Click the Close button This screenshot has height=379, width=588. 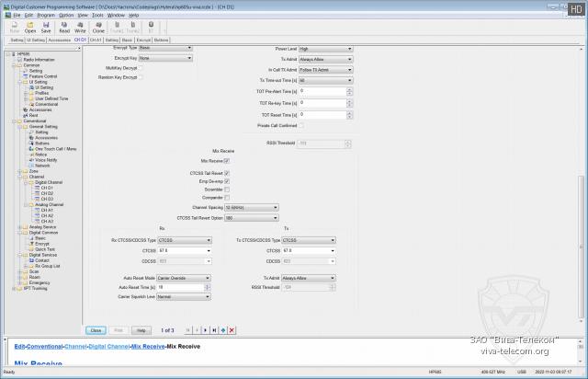[95, 329]
